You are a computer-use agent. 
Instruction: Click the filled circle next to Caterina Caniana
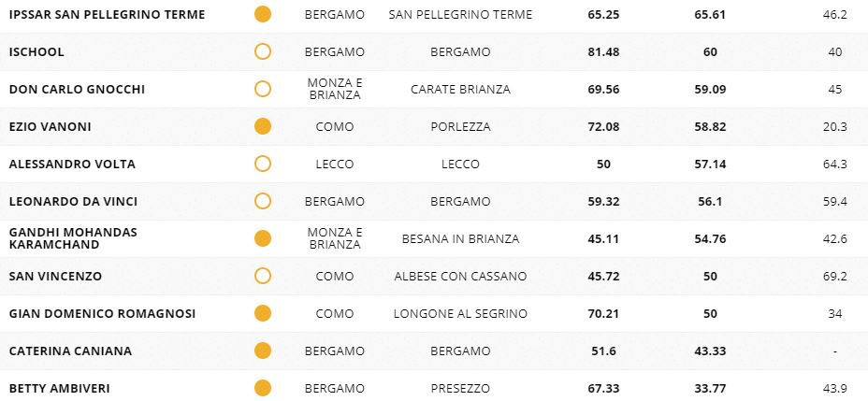[x=263, y=351]
